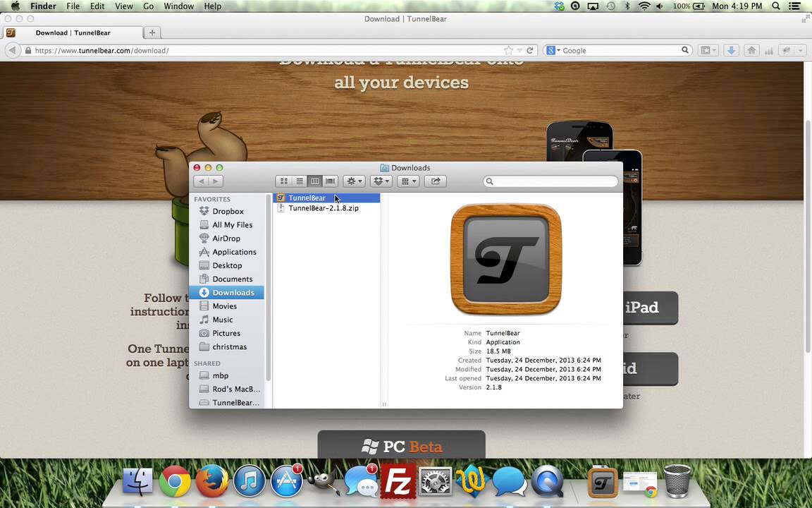Screen dimensions: 812x508
Task: Open AirDrop in Finder sidebar
Action: 226,238
